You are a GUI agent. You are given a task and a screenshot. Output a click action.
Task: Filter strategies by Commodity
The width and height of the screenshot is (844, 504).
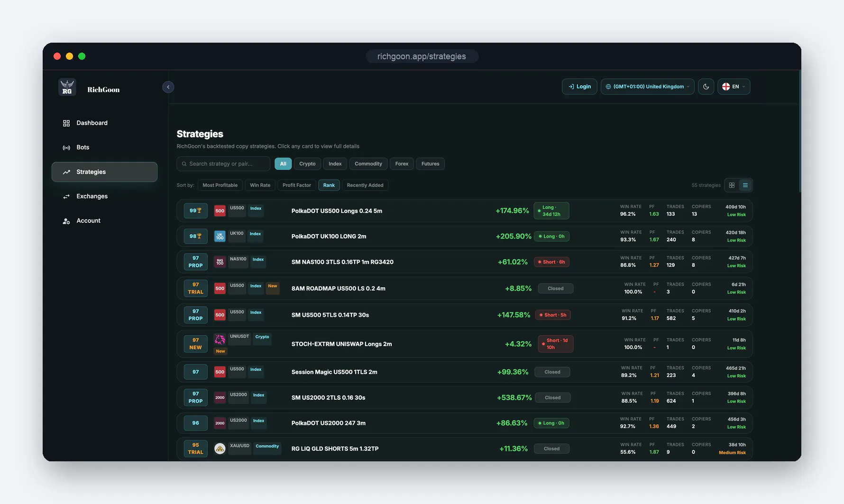click(368, 164)
